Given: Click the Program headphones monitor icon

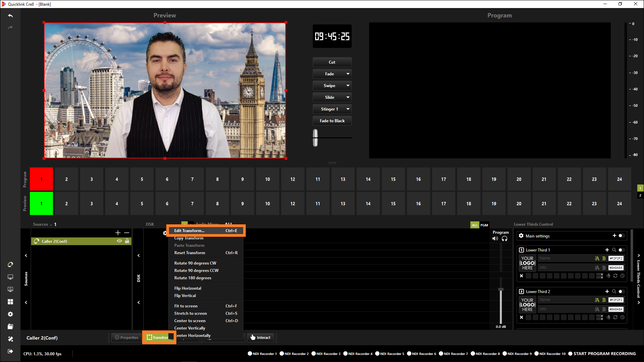Looking at the screenshot, I should [505, 239].
